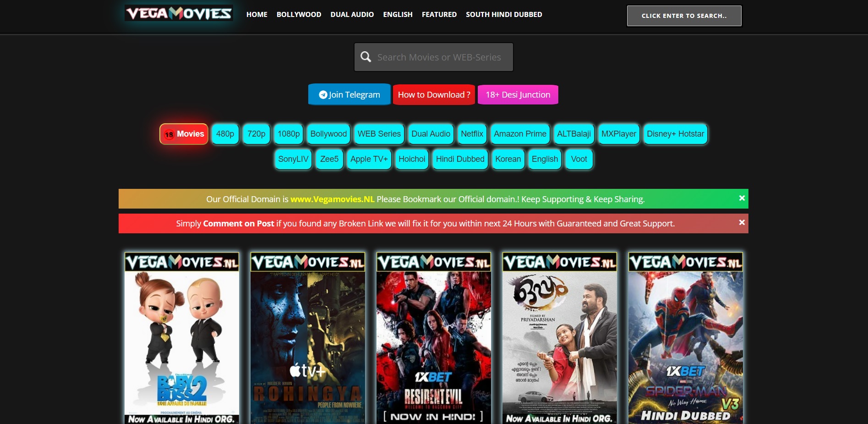This screenshot has width=868, height=424.
Task: Open the HOME menu item
Action: 257,15
